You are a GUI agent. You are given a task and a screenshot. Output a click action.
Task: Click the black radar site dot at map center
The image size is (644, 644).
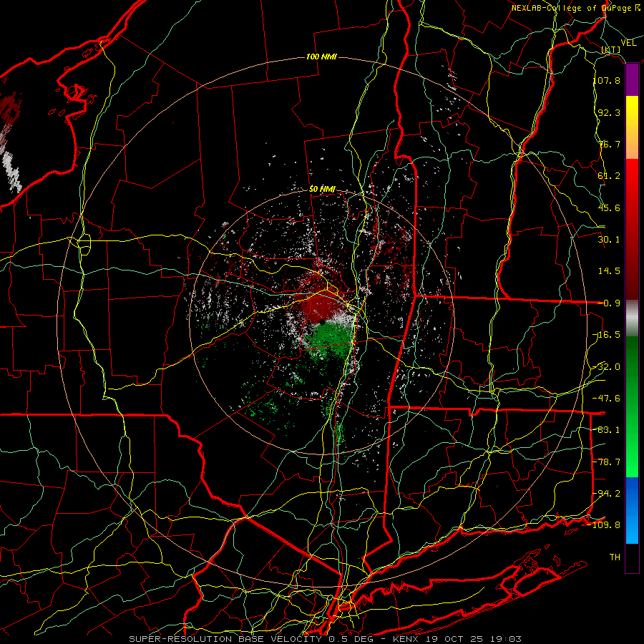pos(323,322)
